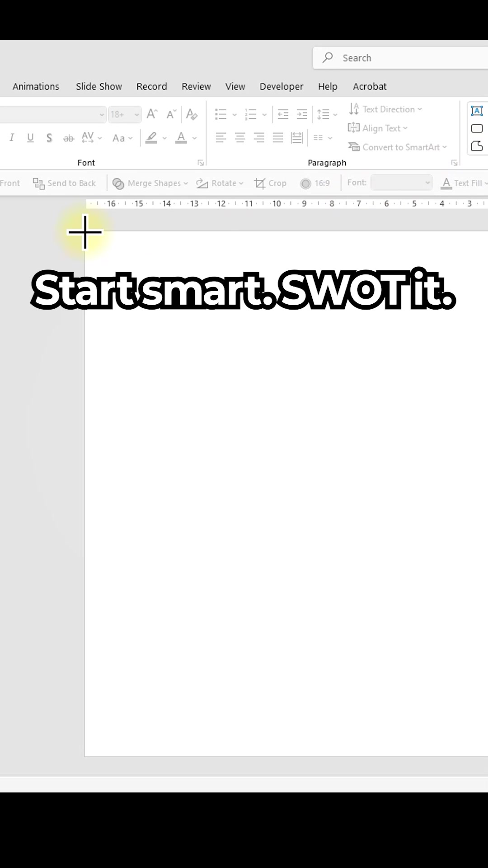Toggle strikethrough formatting
The height and width of the screenshot is (868, 488).
[68, 138]
